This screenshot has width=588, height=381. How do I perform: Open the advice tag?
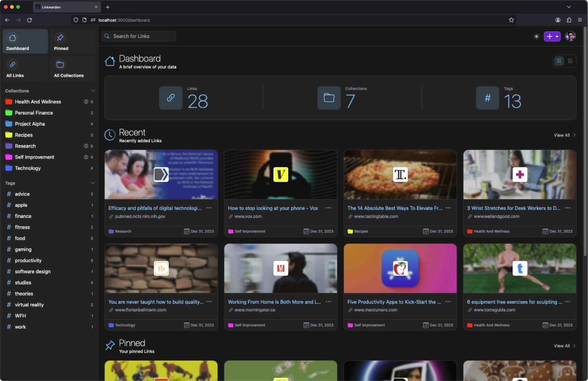click(x=49, y=194)
